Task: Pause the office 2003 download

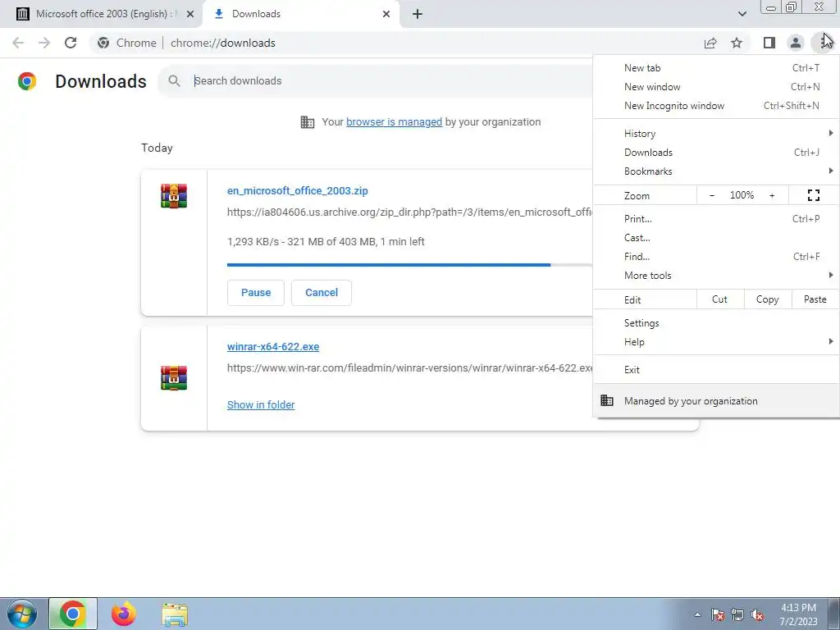Action: pos(256,293)
